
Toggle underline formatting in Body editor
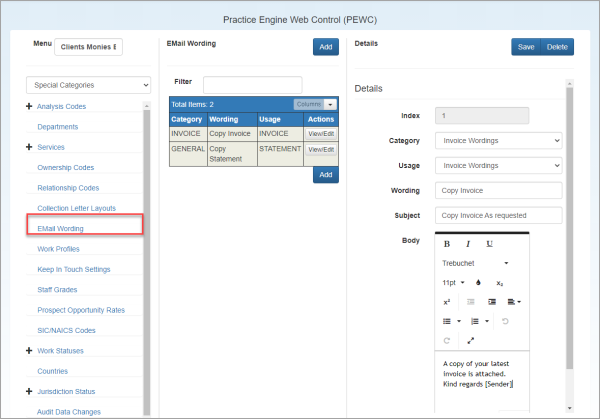point(489,244)
